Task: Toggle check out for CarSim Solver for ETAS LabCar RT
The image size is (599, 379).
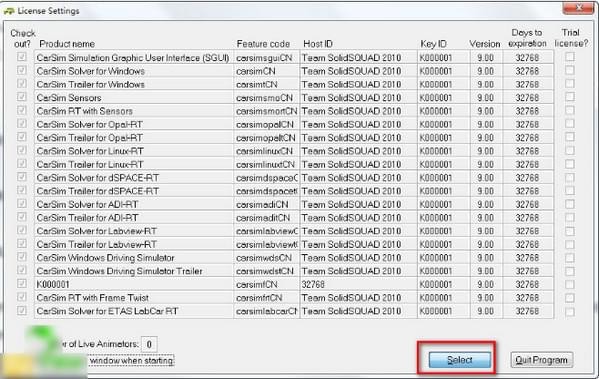Action: click(x=22, y=310)
